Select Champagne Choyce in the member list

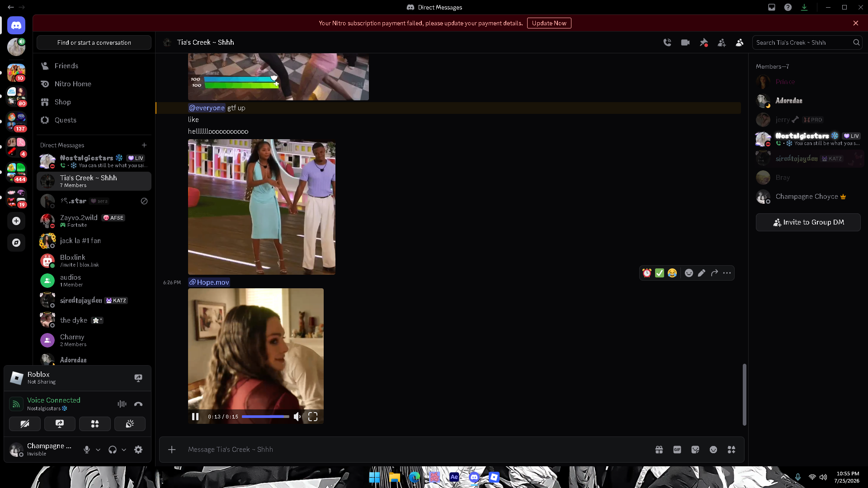(808, 197)
